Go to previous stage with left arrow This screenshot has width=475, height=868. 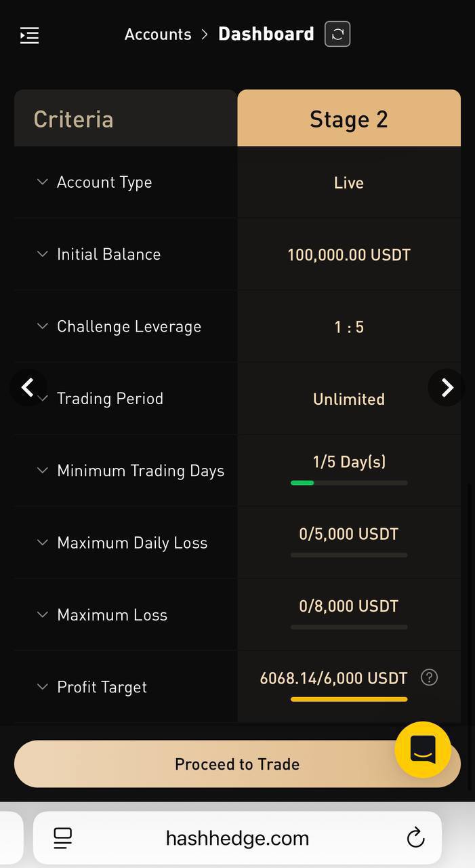click(28, 387)
